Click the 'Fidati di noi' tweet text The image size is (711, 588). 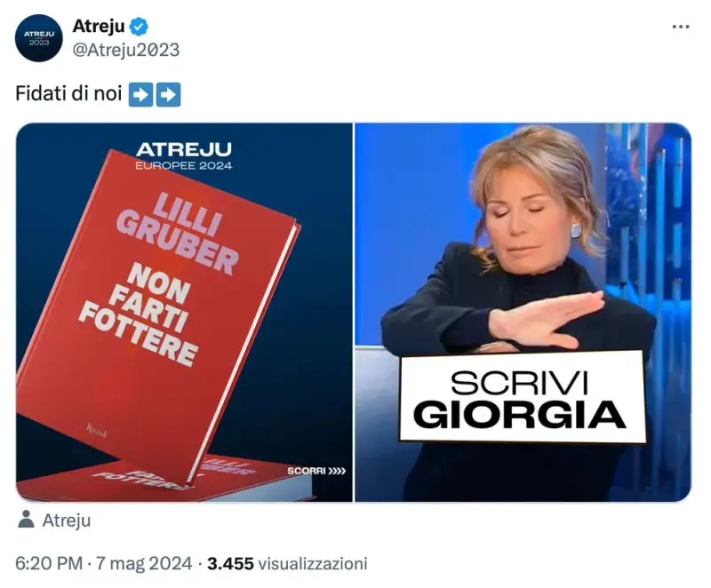coord(68,94)
